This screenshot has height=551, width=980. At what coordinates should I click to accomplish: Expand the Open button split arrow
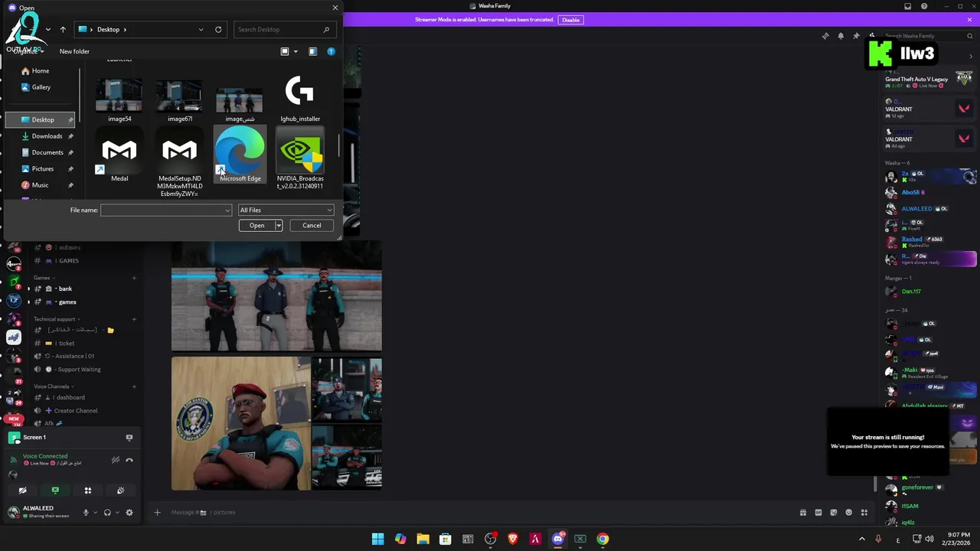(x=279, y=225)
